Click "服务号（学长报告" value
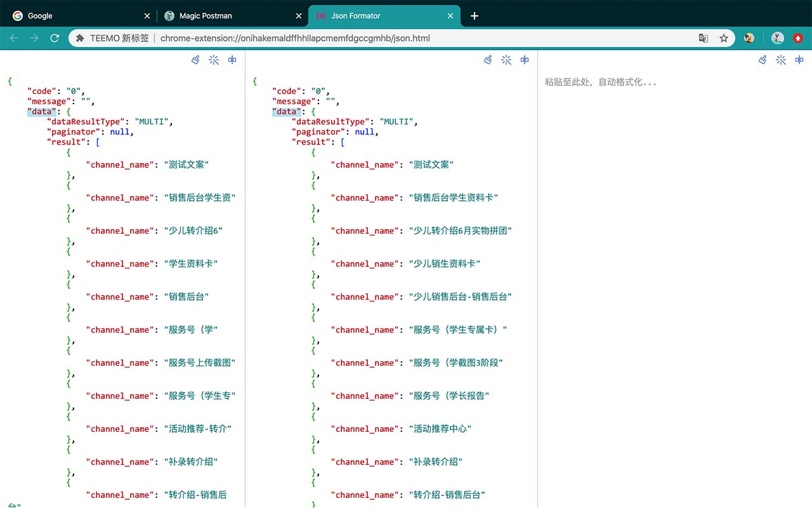This screenshot has width=812, height=508. (x=449, y=396)
